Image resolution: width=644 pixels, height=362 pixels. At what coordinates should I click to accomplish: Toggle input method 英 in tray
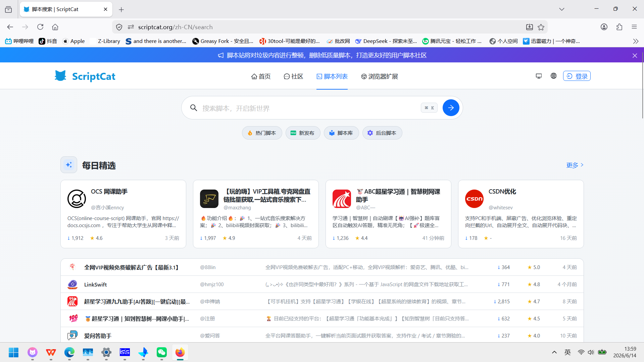pos(567,352)
